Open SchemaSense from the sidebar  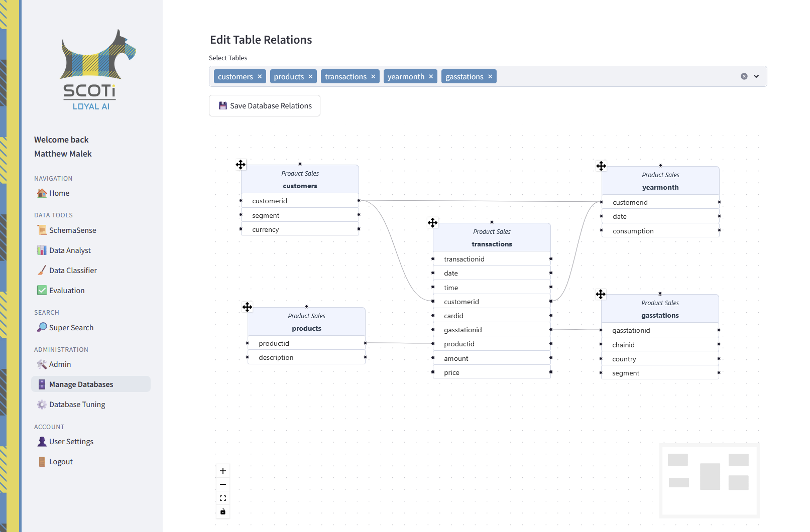click(72, 230)
